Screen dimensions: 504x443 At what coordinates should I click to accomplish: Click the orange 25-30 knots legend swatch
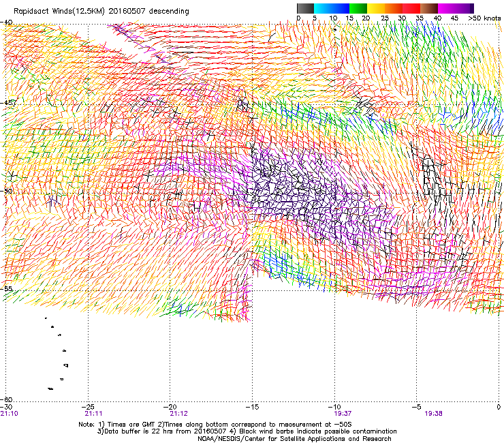click(x=394, y=8)
